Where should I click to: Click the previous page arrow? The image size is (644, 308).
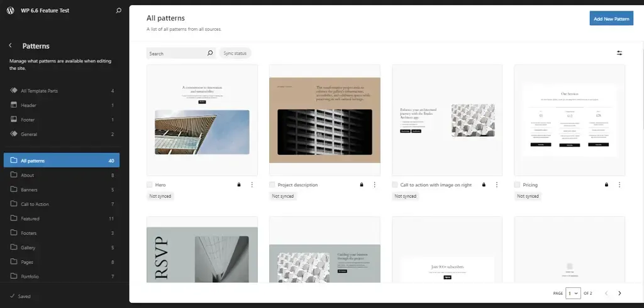[606, 293]
